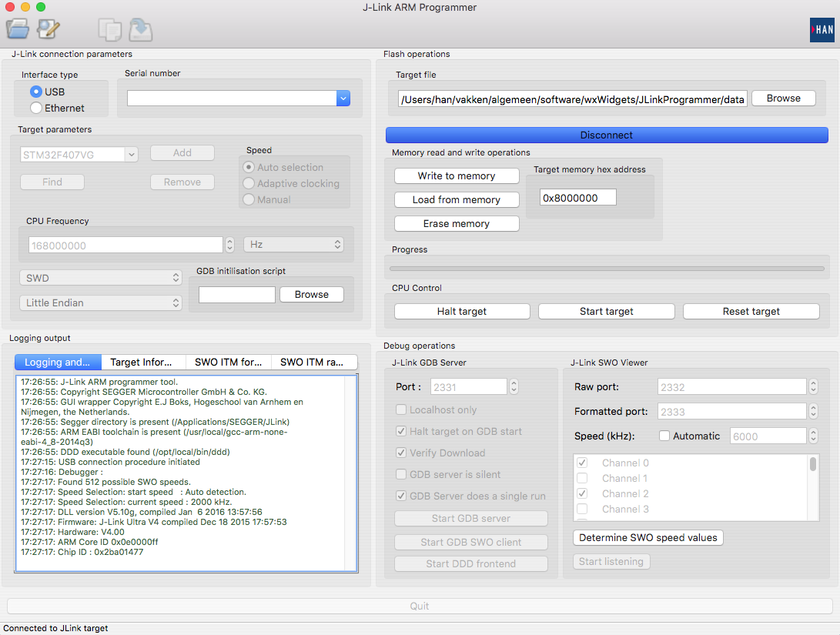
Task: Click the Disconnect button
Action: pyautogui.click(x=607, y=135)
